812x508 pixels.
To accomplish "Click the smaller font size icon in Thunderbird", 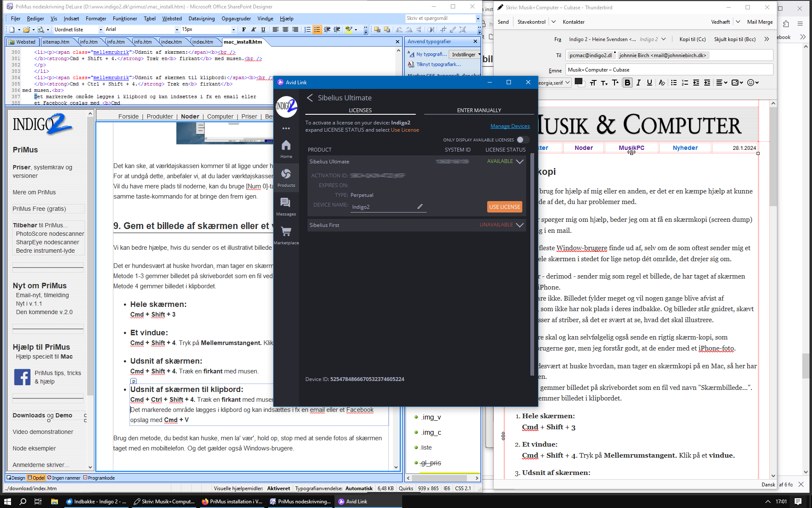I will click(604, 83).
